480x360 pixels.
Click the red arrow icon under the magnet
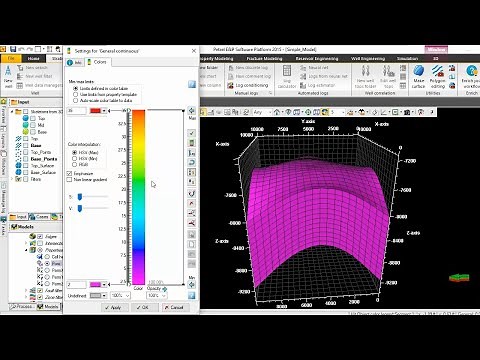coord(192,203)
